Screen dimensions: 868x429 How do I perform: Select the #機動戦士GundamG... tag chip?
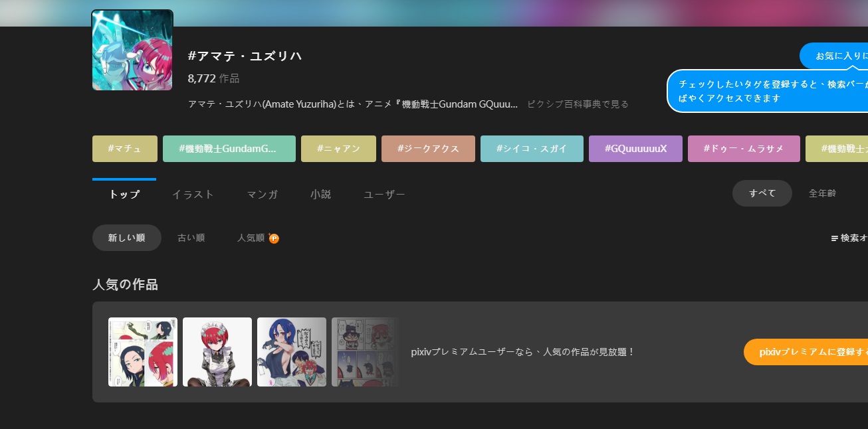[x=229, y=149]
